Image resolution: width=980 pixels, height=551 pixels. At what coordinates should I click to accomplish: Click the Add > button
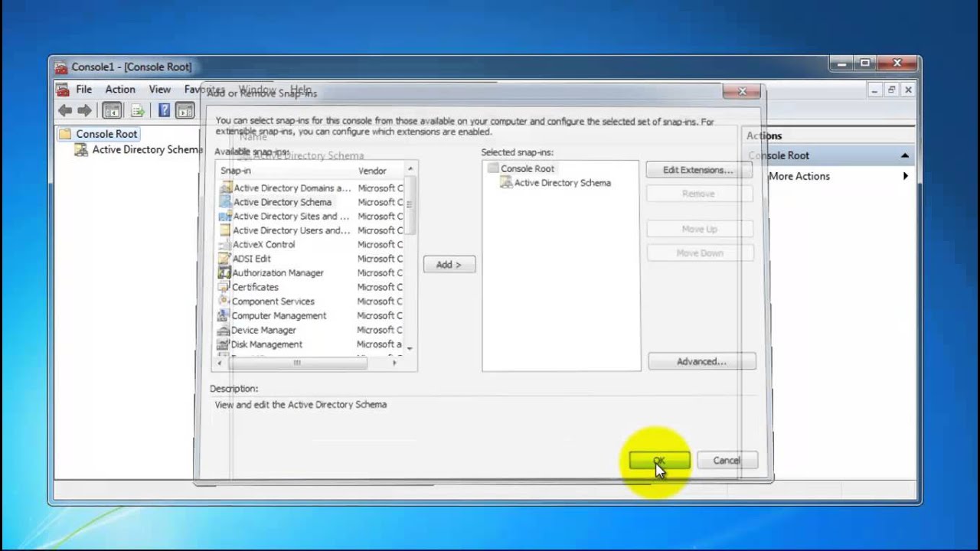[x=449, y=265]
